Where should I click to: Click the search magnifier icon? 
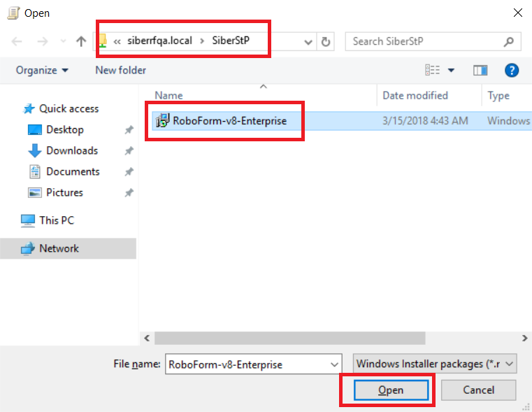point(509,42)
